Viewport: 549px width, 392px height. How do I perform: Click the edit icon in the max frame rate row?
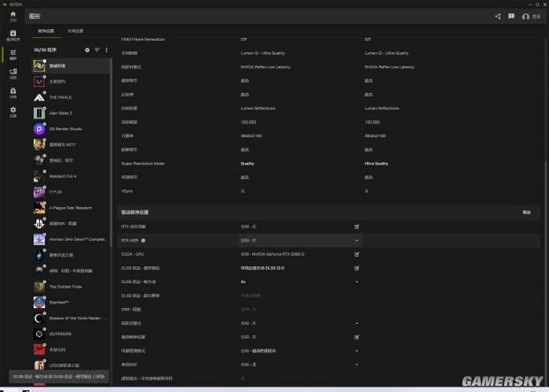coord(357,337)
